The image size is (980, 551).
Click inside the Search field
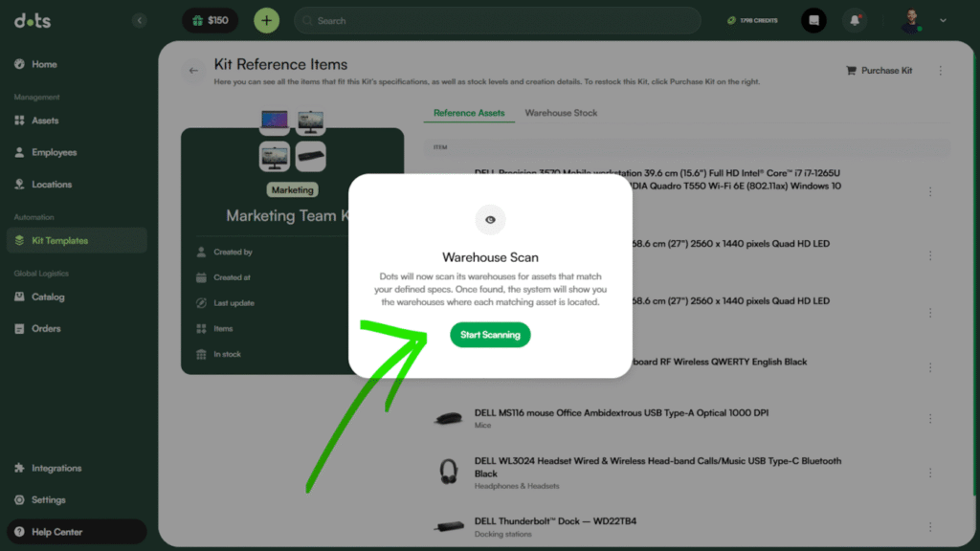coord(498,20)
